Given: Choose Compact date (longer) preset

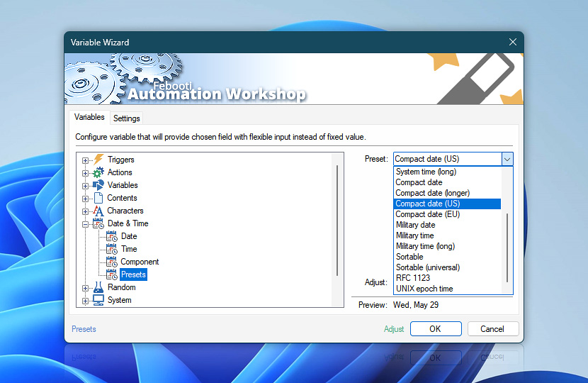Looking at the screenshot, I should click(x=448, y=193).
